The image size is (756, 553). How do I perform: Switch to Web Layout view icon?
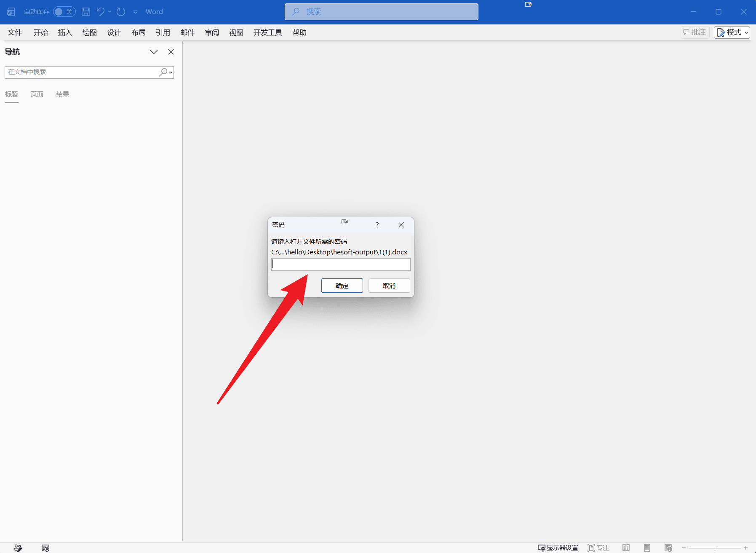pos(668,548)
